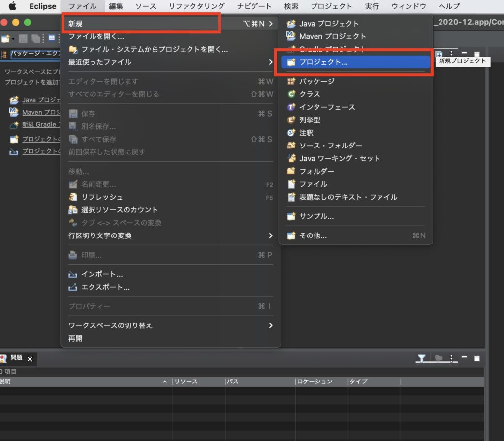This screenshot has width=504, height=441.
Task: Sort by the 説明 column arrow
Action: (x=164, y=382)
